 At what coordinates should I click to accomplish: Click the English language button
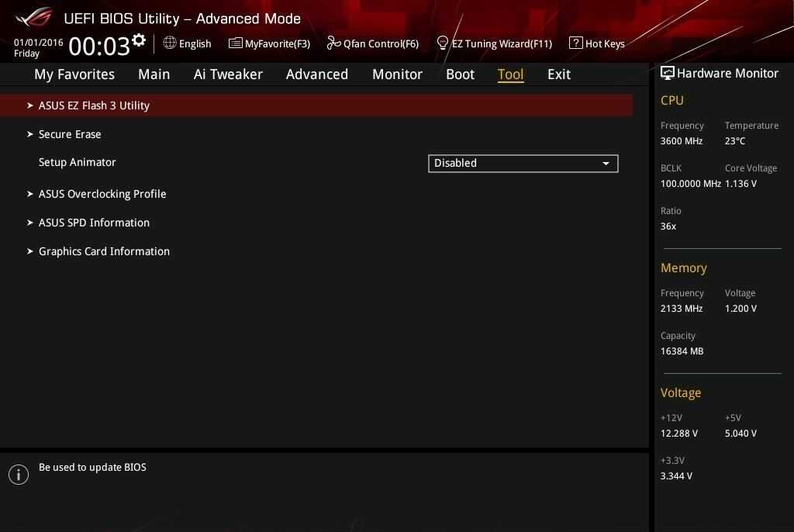click(x=195, y=43)
